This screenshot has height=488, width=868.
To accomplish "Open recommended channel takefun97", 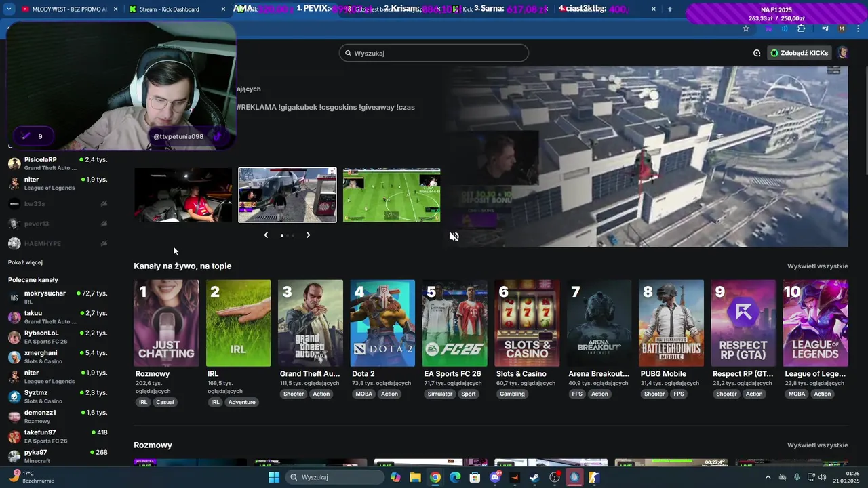I will 58,436.
